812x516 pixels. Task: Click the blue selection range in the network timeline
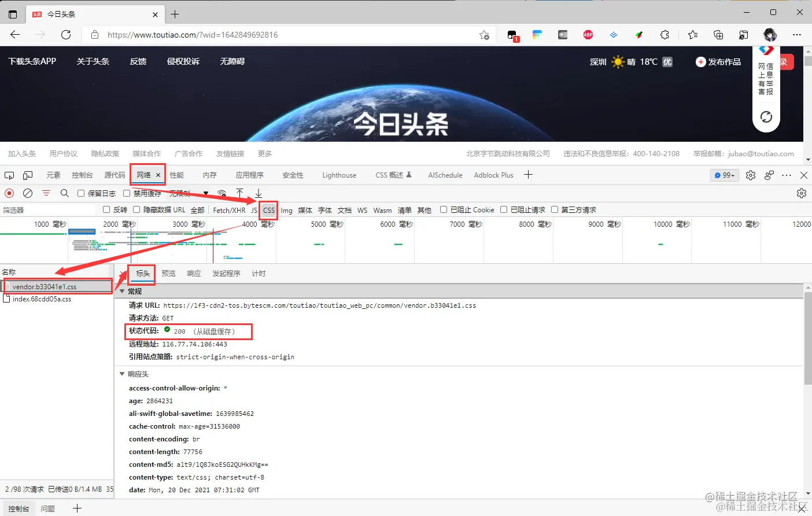[x=82, y=231]
